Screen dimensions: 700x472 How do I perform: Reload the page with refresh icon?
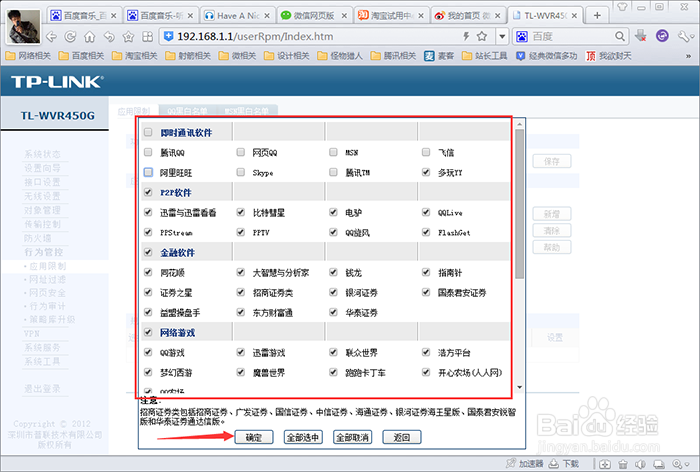[x=71, y=37]
